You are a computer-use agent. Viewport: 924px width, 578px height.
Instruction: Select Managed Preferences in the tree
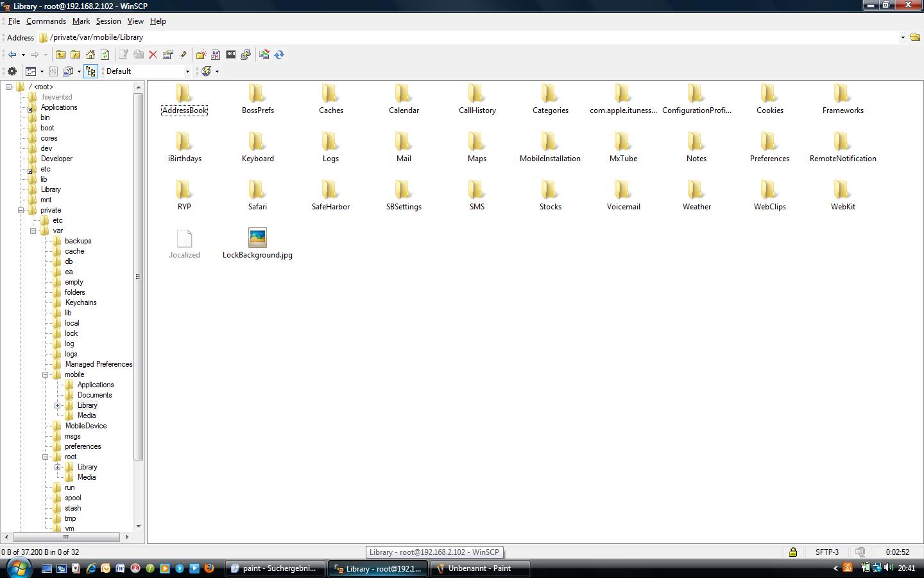(98, 364)
